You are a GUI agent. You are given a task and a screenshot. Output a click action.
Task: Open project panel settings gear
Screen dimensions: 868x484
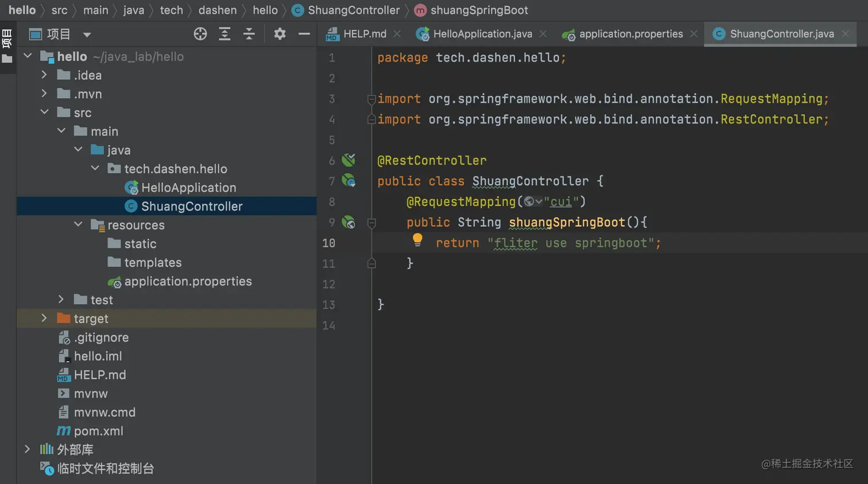280,34
